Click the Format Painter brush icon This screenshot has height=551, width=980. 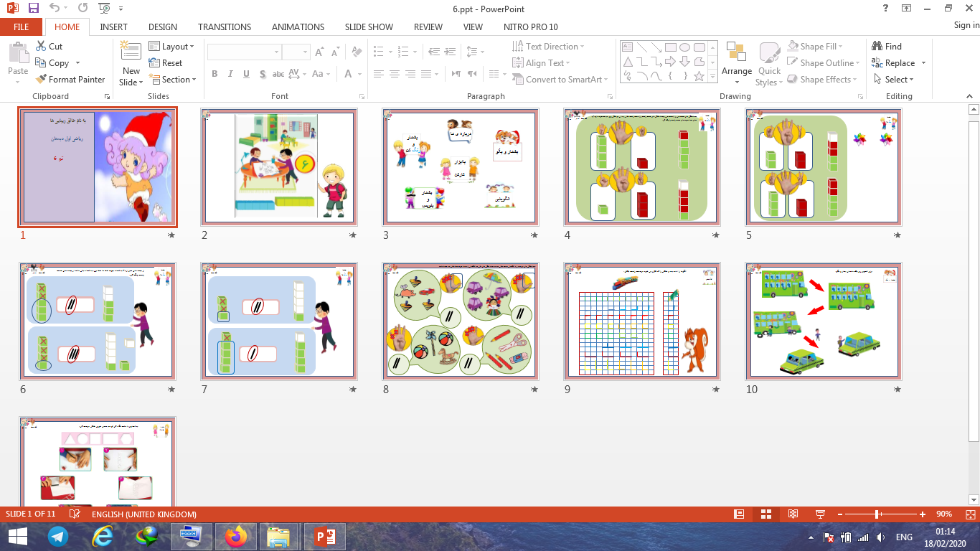point(41,80)
